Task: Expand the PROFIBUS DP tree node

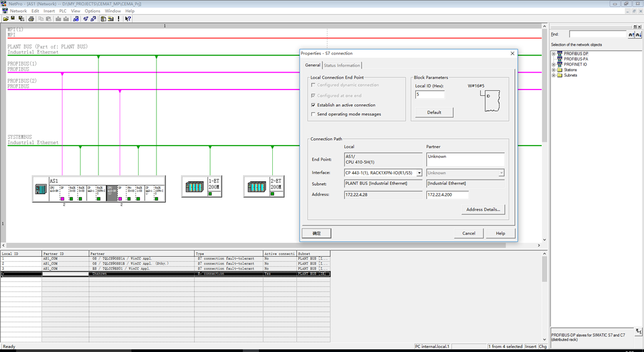Action: [x=553, y=54]
